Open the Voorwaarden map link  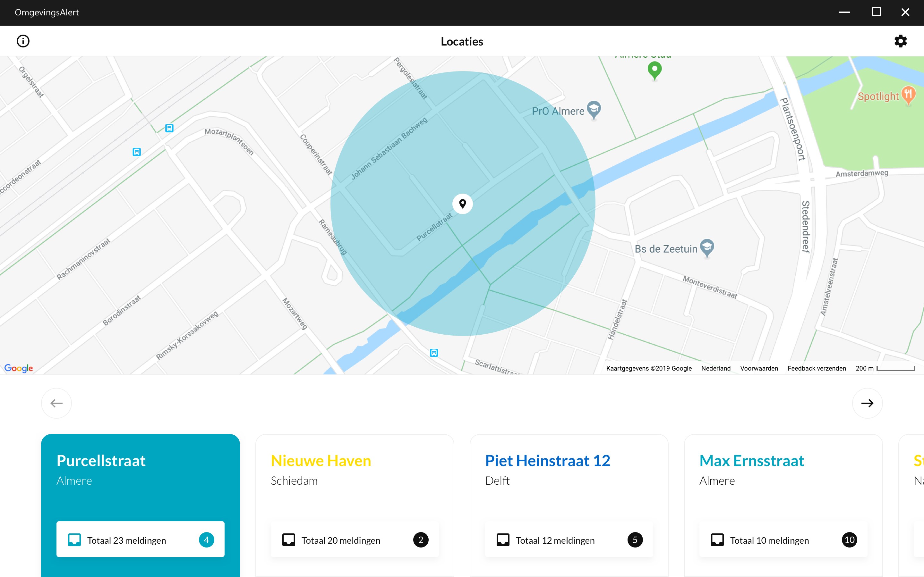[x=759, y=368]
